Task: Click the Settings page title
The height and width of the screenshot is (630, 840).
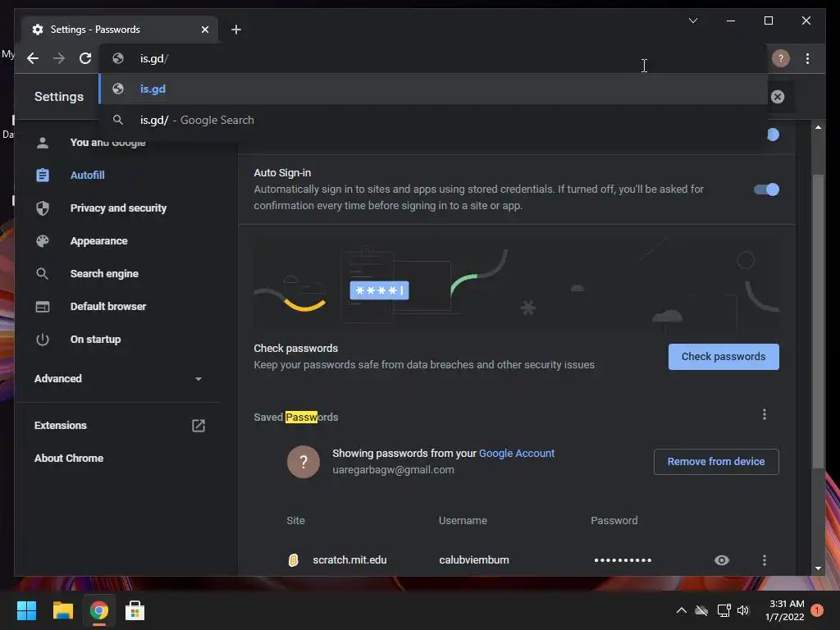Action: (59, 97)
